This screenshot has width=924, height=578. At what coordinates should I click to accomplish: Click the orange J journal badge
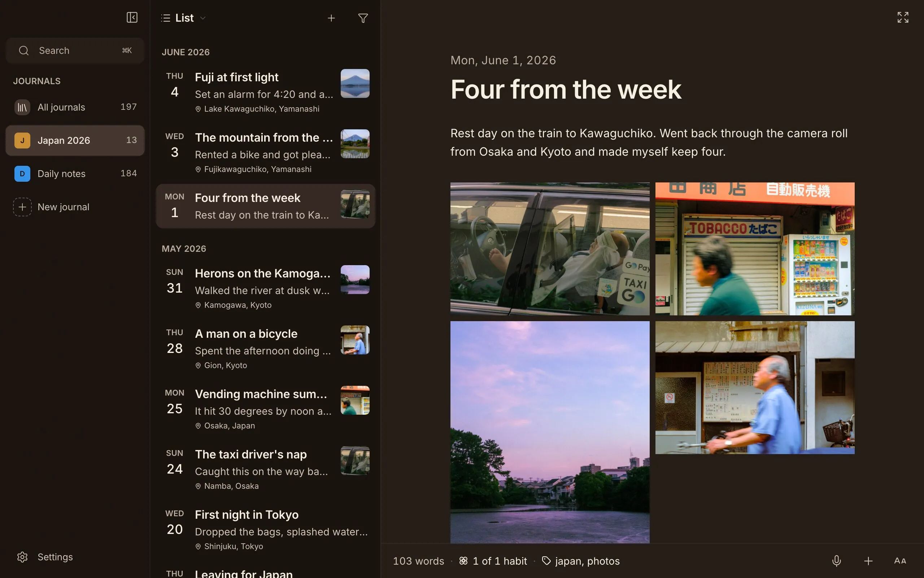tap(22, 140)
